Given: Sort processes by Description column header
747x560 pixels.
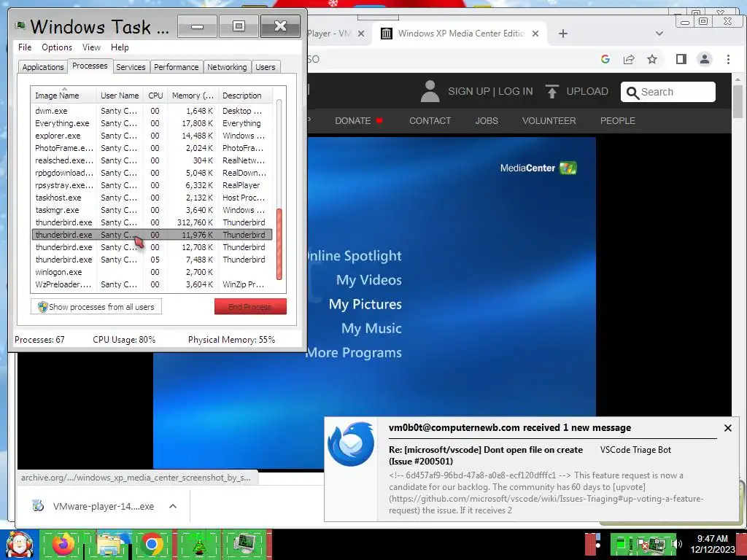Looking at the screenshot, I should coord(245,96).
